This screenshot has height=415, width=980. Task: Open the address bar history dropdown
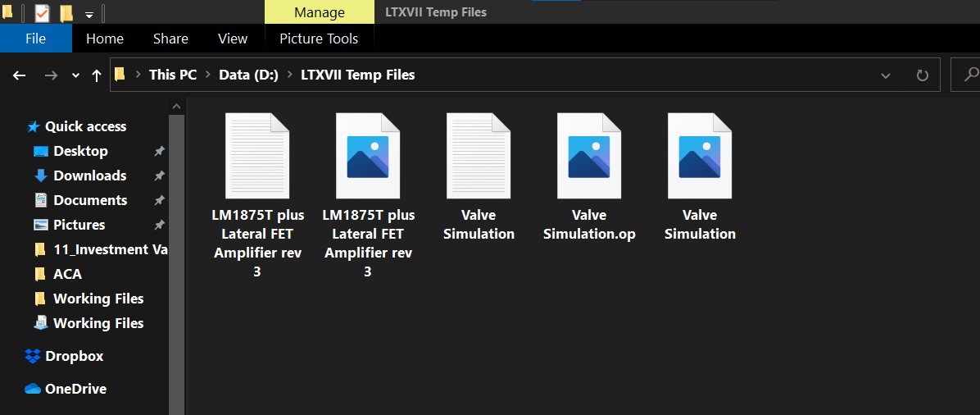[885, 75]
